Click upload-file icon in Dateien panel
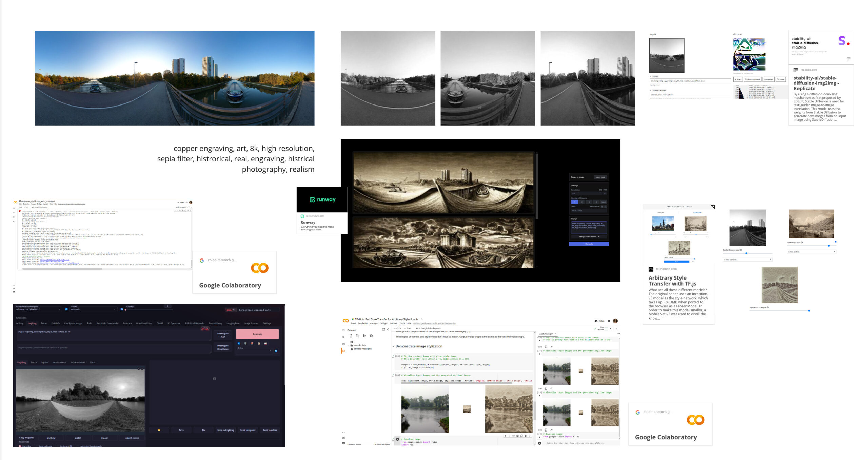 (x=351, y=336)
